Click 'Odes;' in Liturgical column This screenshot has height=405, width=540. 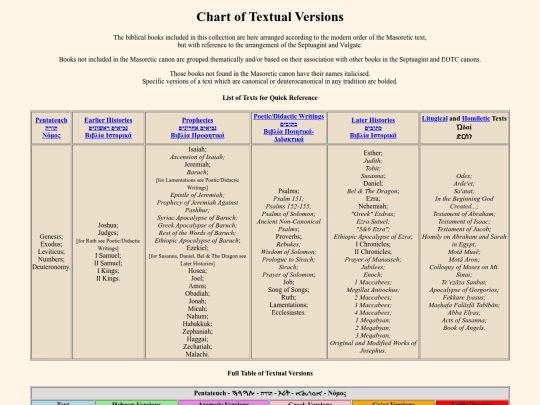point(464,176)
